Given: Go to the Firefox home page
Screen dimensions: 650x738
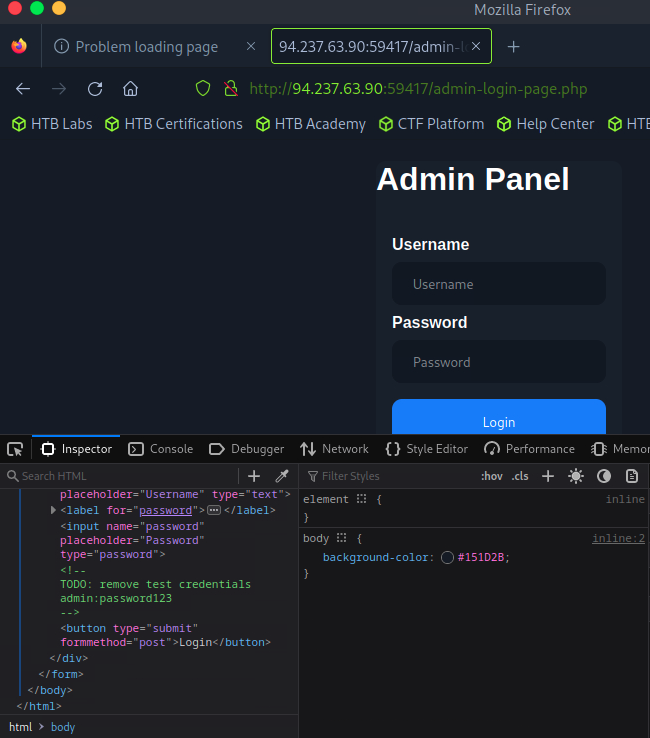Looking at the screenshot, I should (x=130, y=88).
